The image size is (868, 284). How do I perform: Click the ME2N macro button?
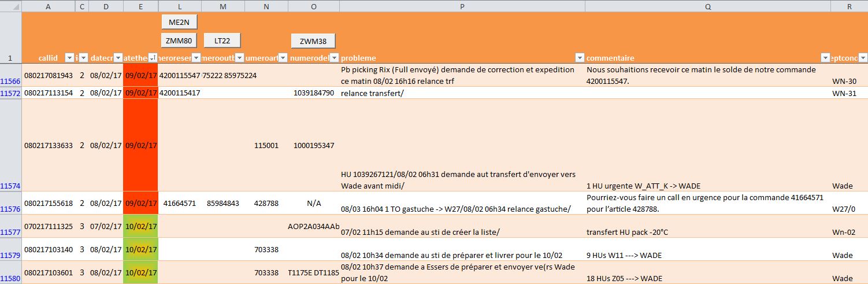tap(179, 22)
